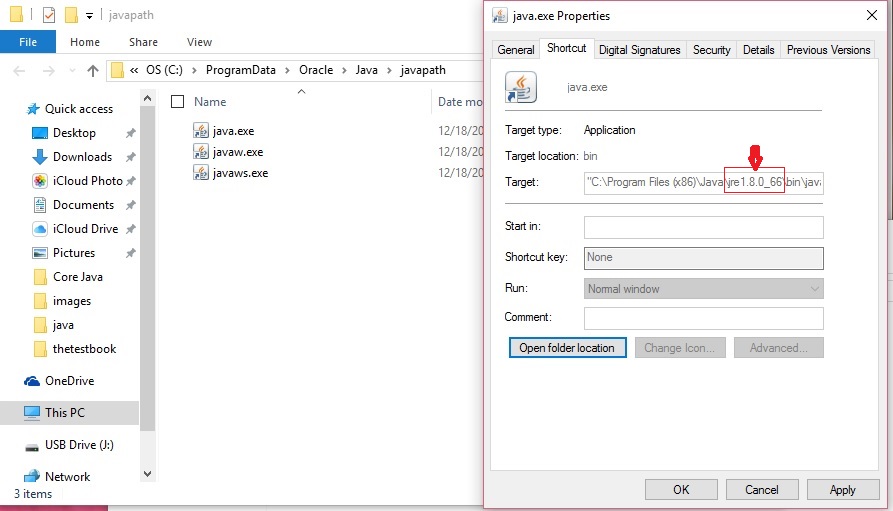This screenshot has width=893, height=511.
Task: Open Network icon in sidebar
Action: click(32, 476)
